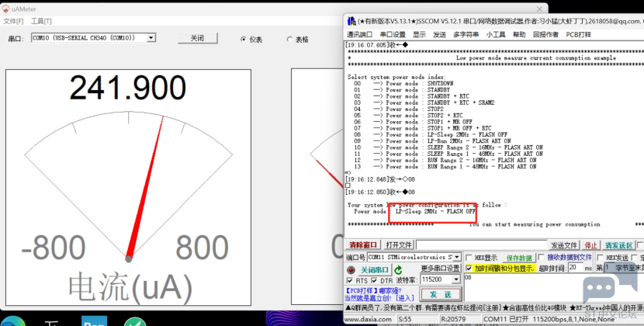Toggle the DTR checkbox

pyautogui.click(x=374, y=280)
